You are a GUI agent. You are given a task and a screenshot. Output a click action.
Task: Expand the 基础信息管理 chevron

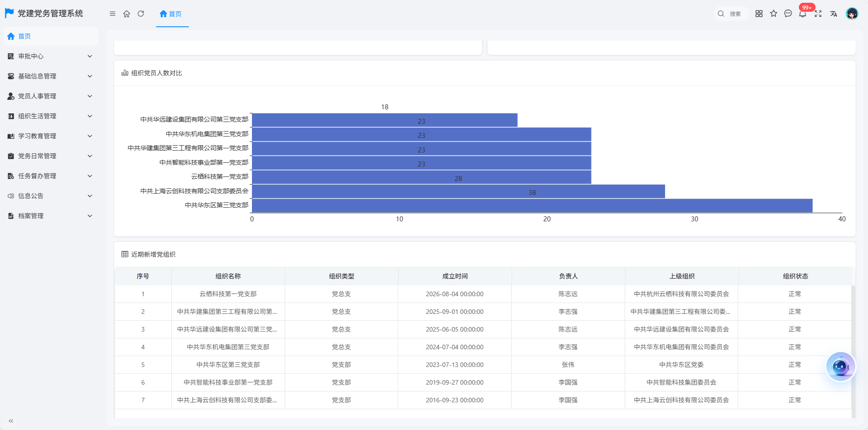[90, 76]
